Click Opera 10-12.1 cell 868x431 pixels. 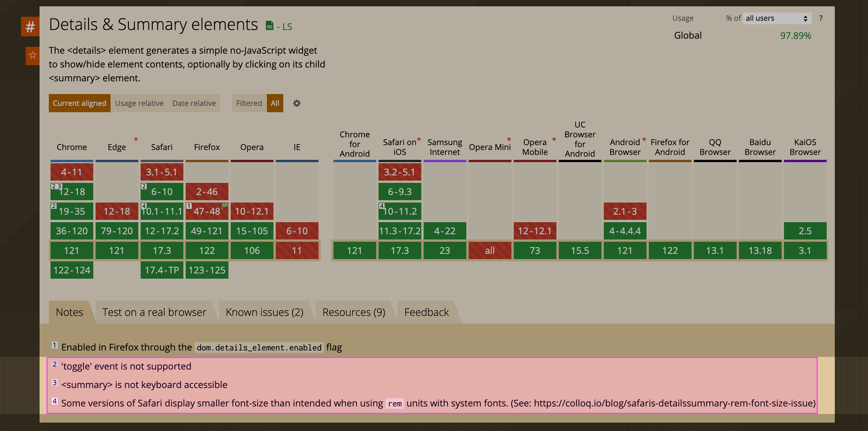[x=252, y=211]
